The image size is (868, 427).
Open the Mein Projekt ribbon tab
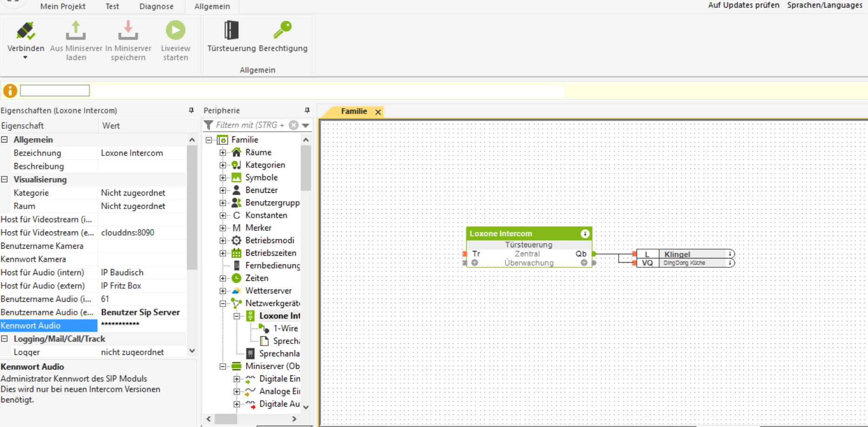tap(63, 7)
